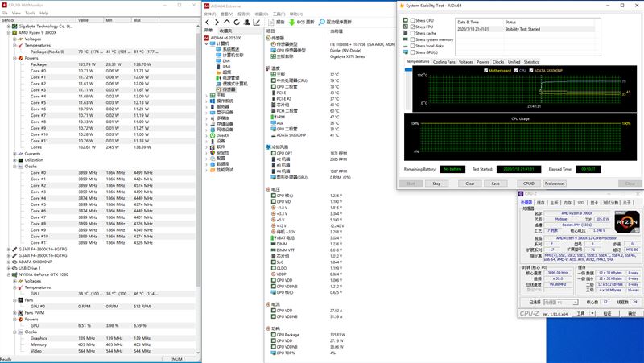Select DirectX node in AIDA64 tree
The image size is (644, 363).
tap(219, 135)
